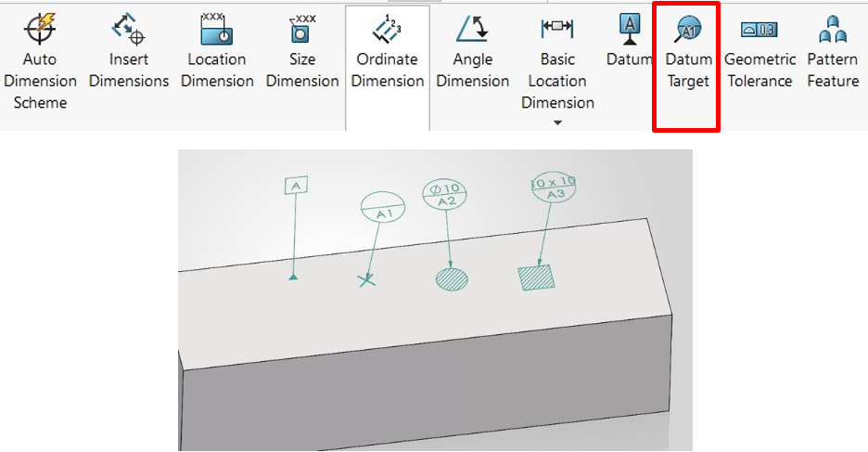Open the Insert Dimensions tool

[128, 51]
